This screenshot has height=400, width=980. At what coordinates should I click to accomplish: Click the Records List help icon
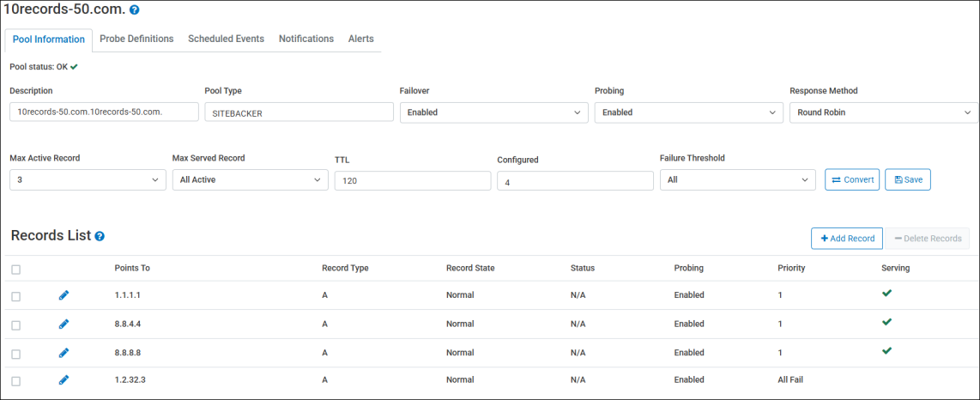click(100, 236)
